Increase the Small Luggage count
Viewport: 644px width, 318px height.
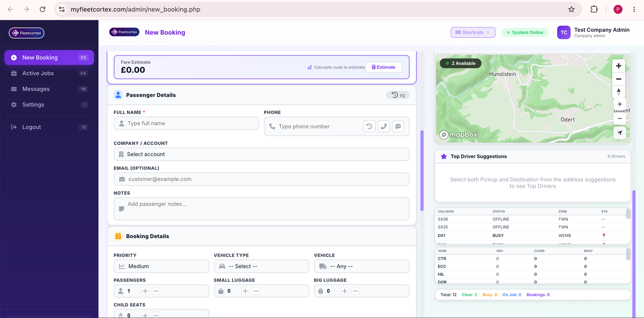tap(245, 291)
